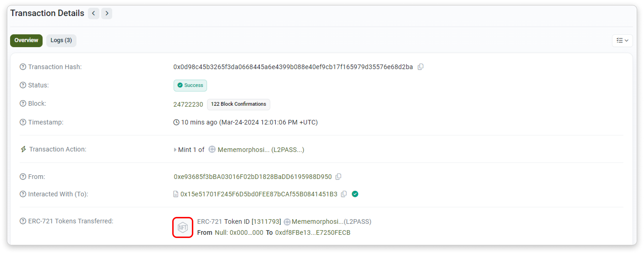The height and width of the screenshot is (254, 644).
Task: Click help icon beside Transaction Hash
Action: pyautogui.click(x=23, y=67)
